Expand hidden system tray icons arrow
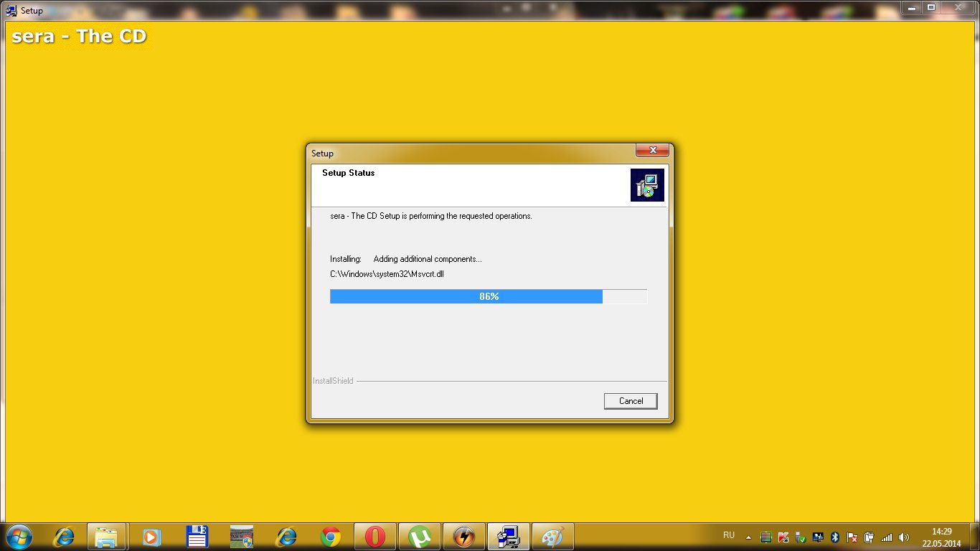The height and width of the screenshot is (551, 980). pos(748,537)
